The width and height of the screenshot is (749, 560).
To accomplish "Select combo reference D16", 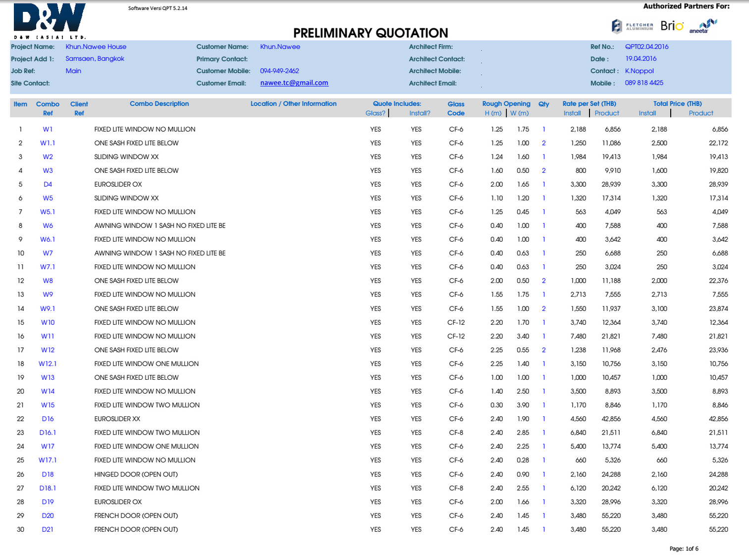I will (48, 419).
